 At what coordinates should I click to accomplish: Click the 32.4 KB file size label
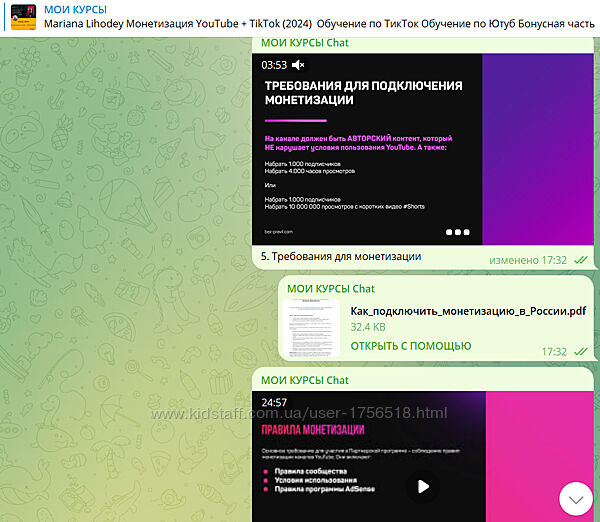tap(370, 327)
